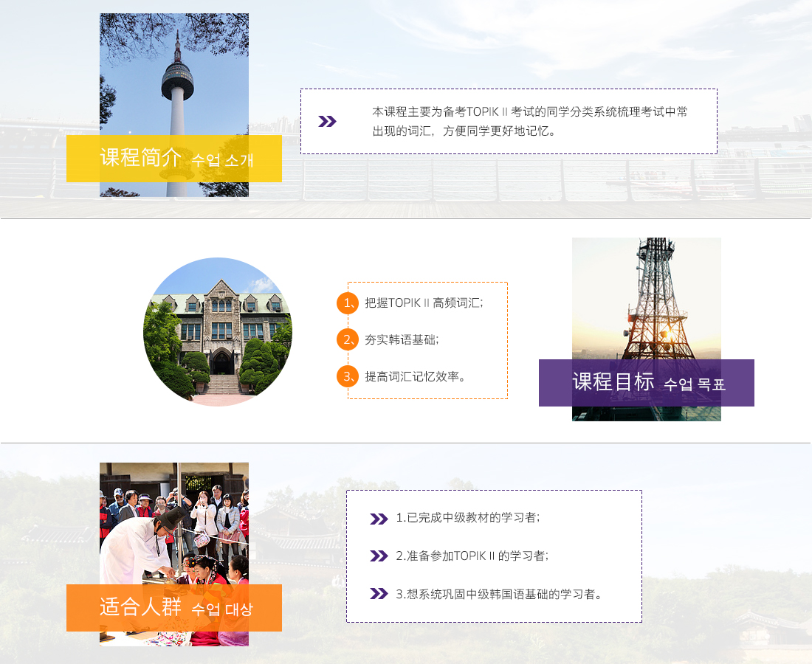Click the orange number 1 circle
Screen dimensions: 812x664
point(347,303)
